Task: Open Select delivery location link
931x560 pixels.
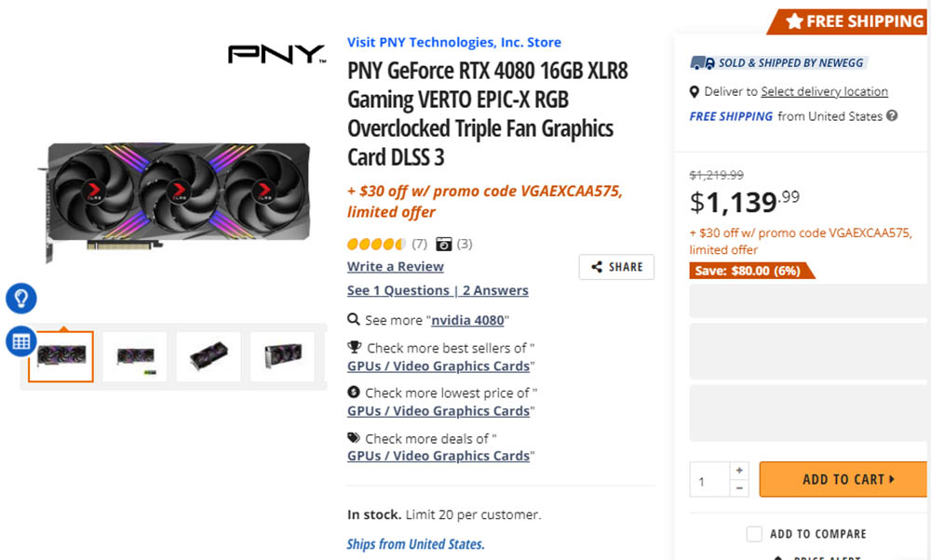Action: click(x=824, y=91)
